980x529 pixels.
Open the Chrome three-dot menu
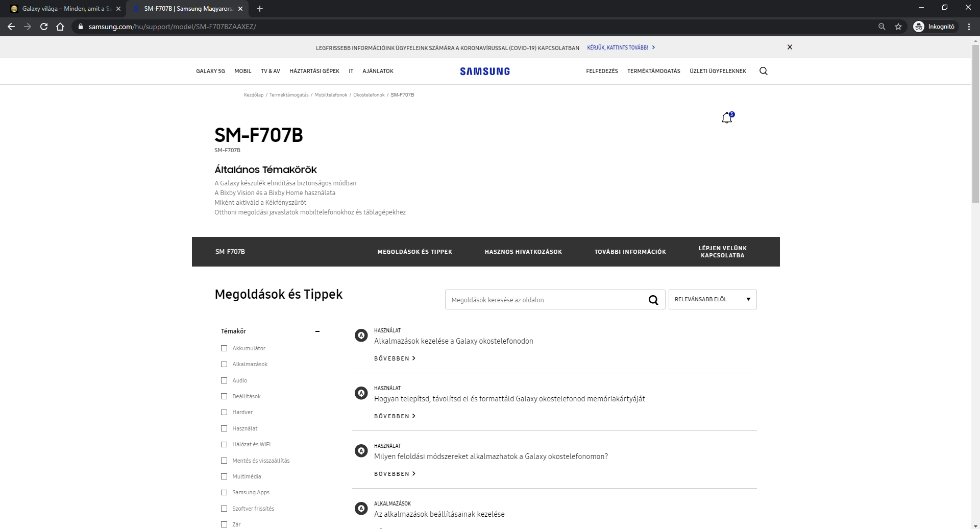coord(969,27)
